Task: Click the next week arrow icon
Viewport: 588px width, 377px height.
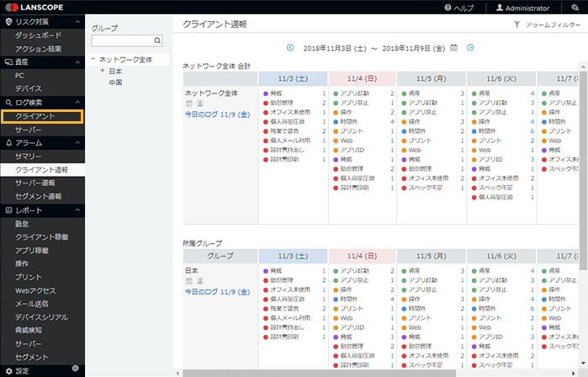Action: (x=470, y=48)
